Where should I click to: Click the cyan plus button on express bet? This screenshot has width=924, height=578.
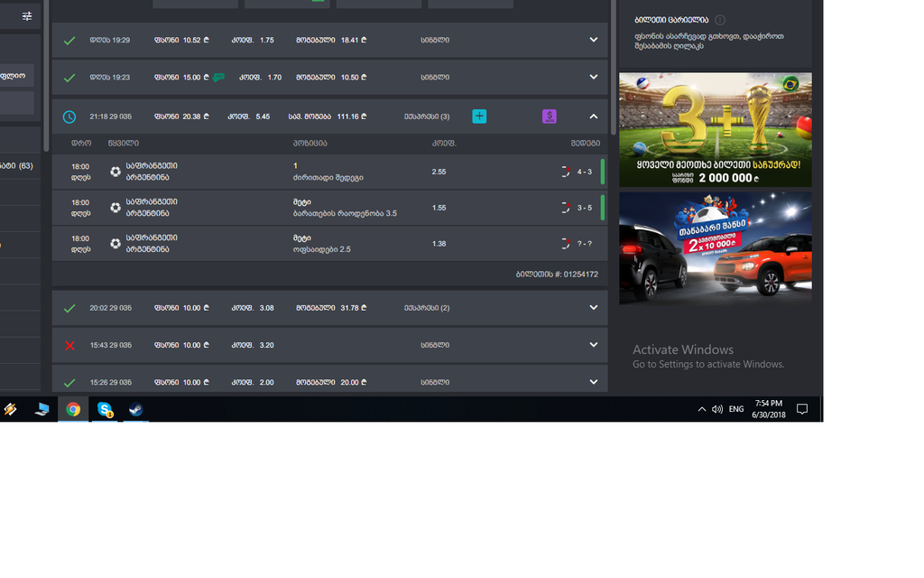pos(479,117)
